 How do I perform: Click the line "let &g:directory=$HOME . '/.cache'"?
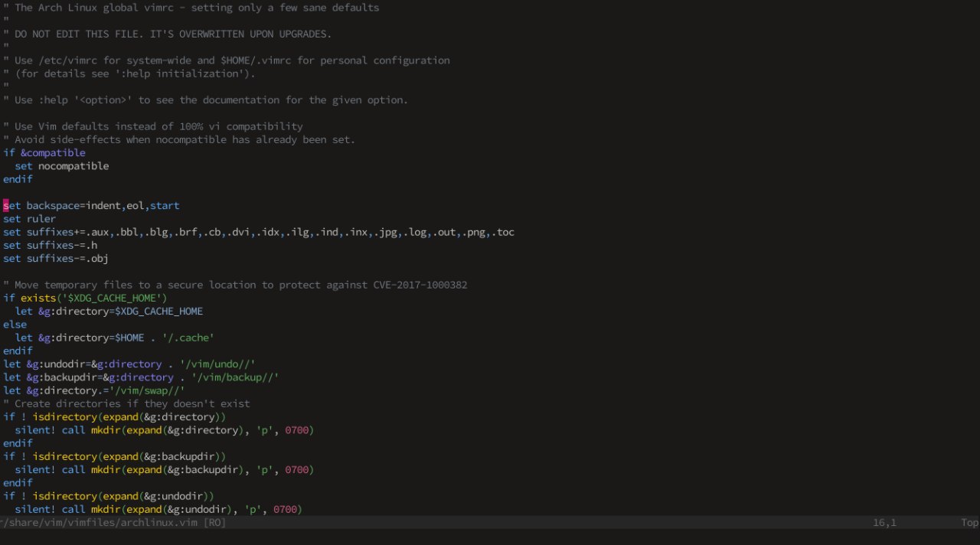click(x=115, y=338)
